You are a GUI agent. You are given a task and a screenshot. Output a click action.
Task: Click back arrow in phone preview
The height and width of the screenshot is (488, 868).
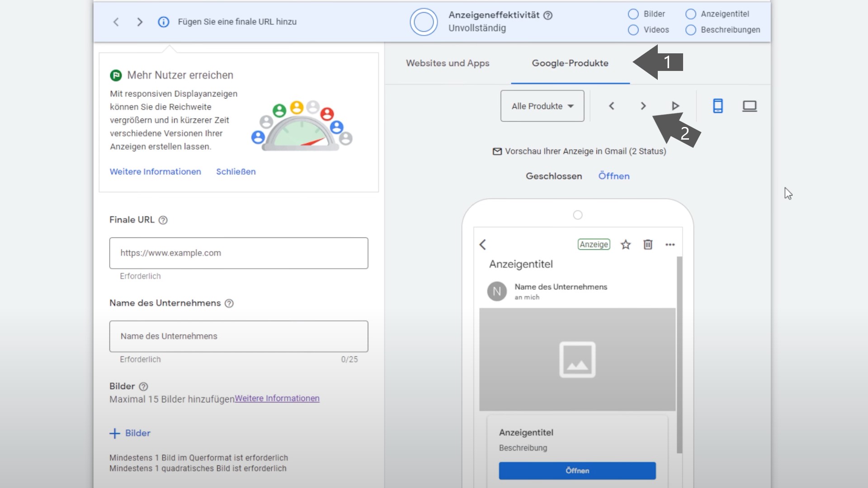pos(483,244)
